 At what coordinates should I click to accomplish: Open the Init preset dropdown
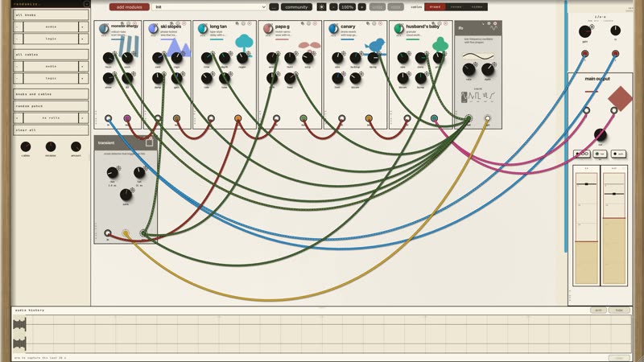click(209, 7)
